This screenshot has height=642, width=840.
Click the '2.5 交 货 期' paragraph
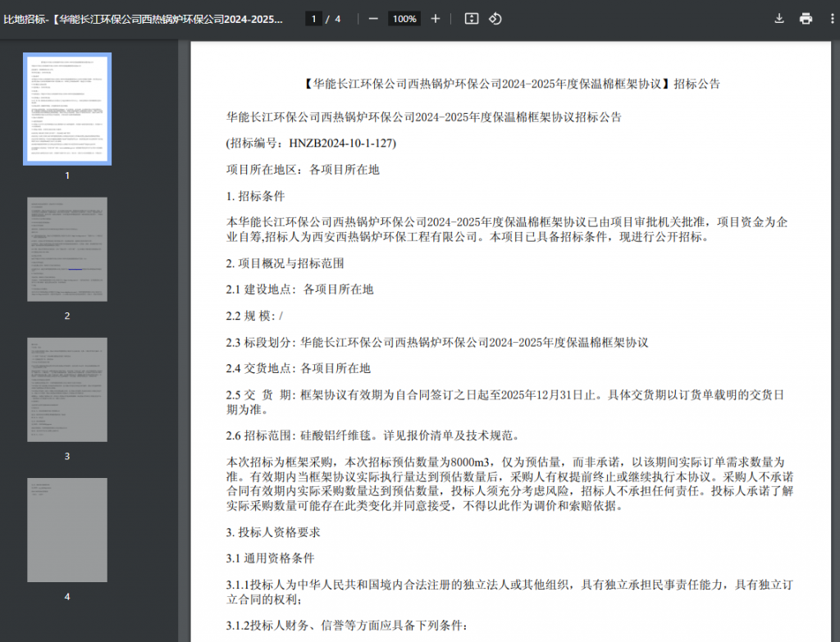[505, 402]
